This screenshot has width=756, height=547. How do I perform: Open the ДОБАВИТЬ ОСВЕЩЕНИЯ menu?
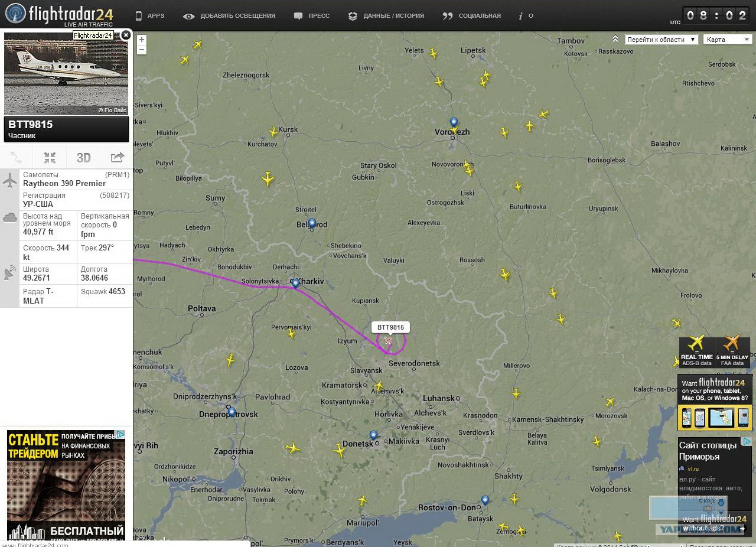(229, 16)
